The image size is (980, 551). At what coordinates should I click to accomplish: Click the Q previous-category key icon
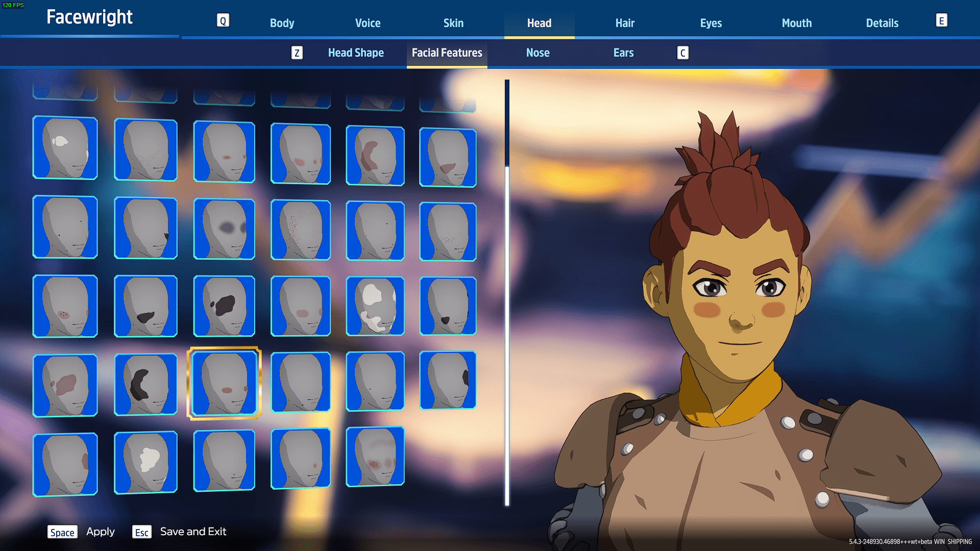pos(223,20)
